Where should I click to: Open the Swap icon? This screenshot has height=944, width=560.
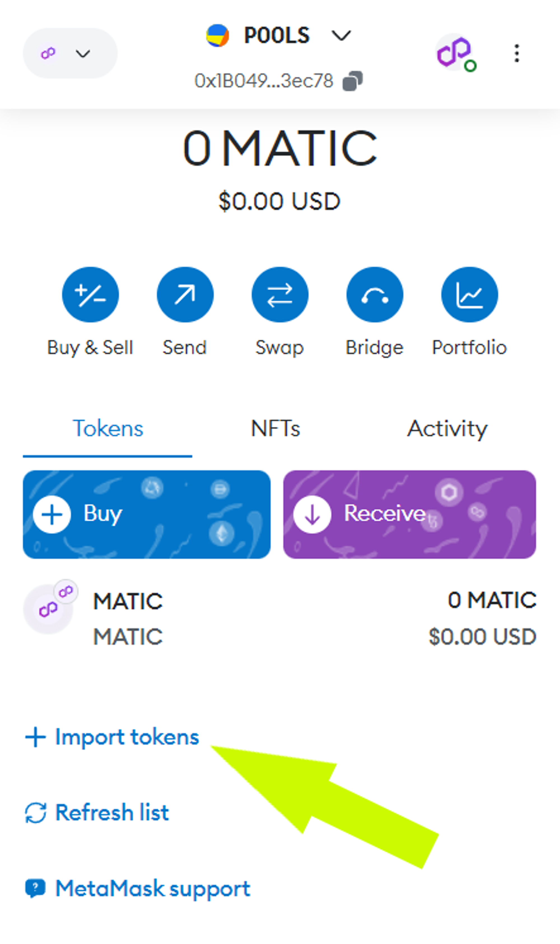click(x=280, y=295)
